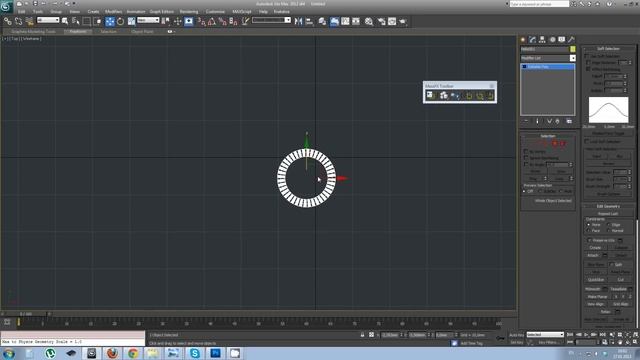Toggle the Spinner Snap icon

(233, 21)
